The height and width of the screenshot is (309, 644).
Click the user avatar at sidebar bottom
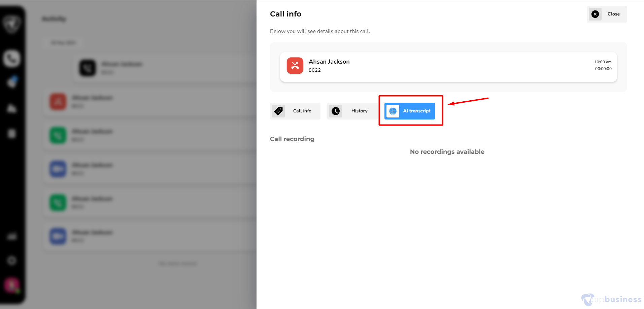pos(12,285)
